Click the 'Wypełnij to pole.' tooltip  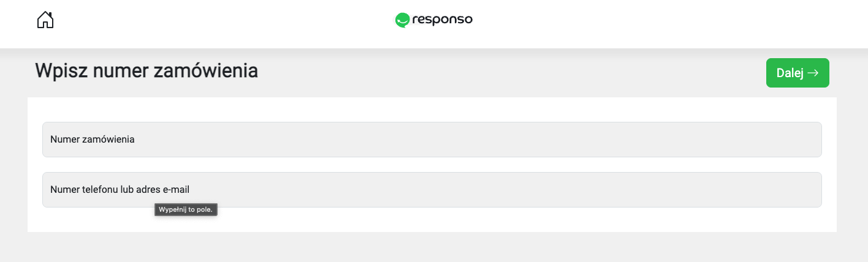tap(186, 210)
